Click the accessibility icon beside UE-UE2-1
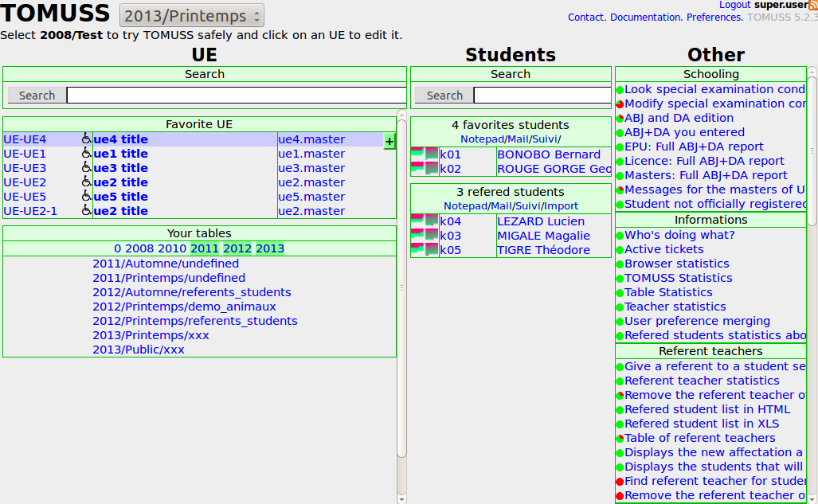Viewport: 818px width, 504px height. click(x=88, y=210)
